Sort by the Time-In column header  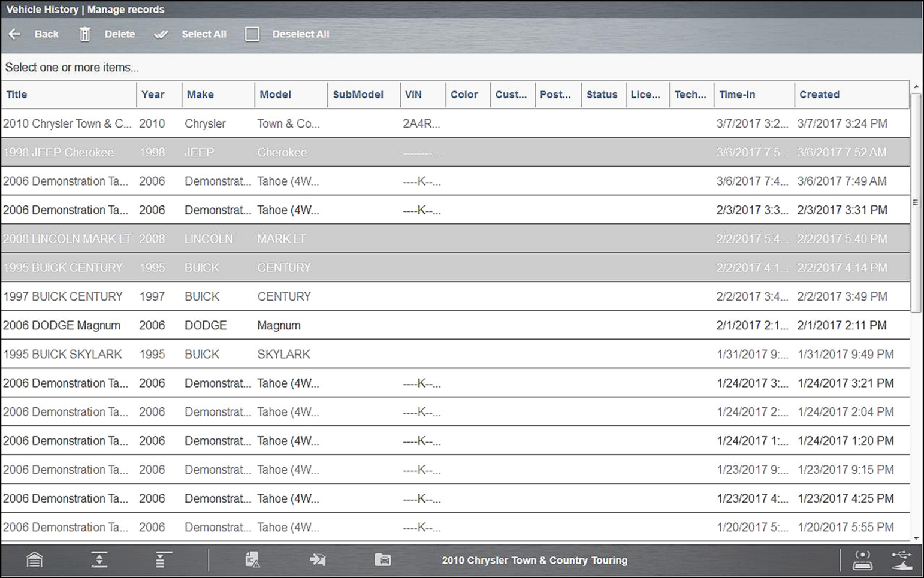pyautogui.click(x=737, y=95)
